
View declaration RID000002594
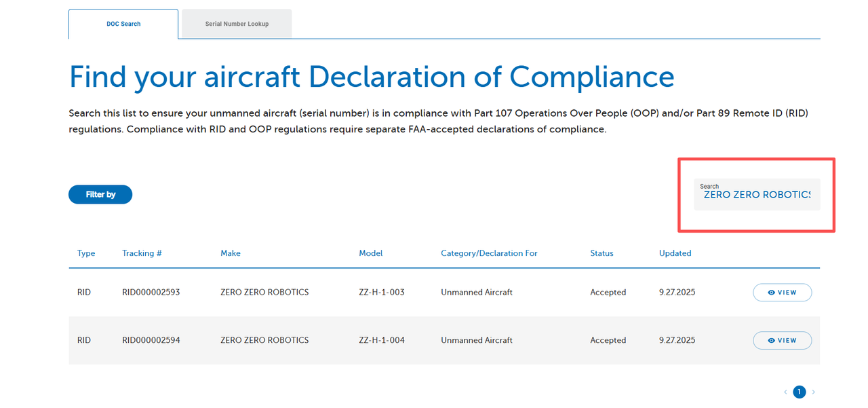click(x=782, y=340)
